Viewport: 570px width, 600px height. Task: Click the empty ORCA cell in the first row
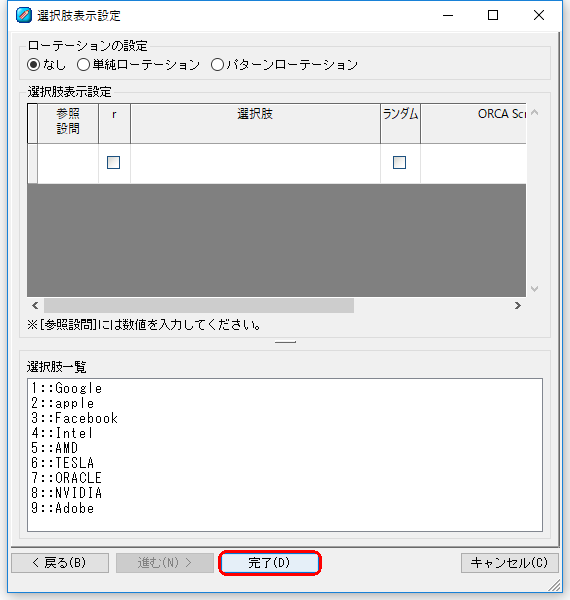tap(473, 164)
